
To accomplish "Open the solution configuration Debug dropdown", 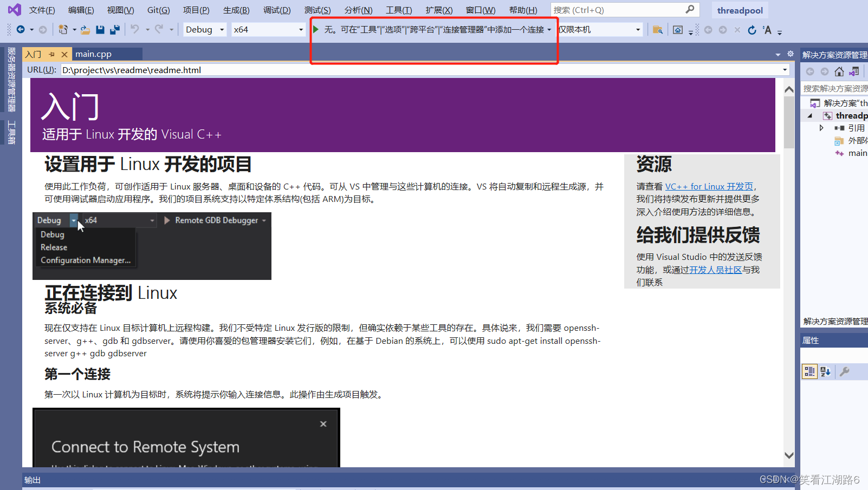I will [x=204, y=30].
